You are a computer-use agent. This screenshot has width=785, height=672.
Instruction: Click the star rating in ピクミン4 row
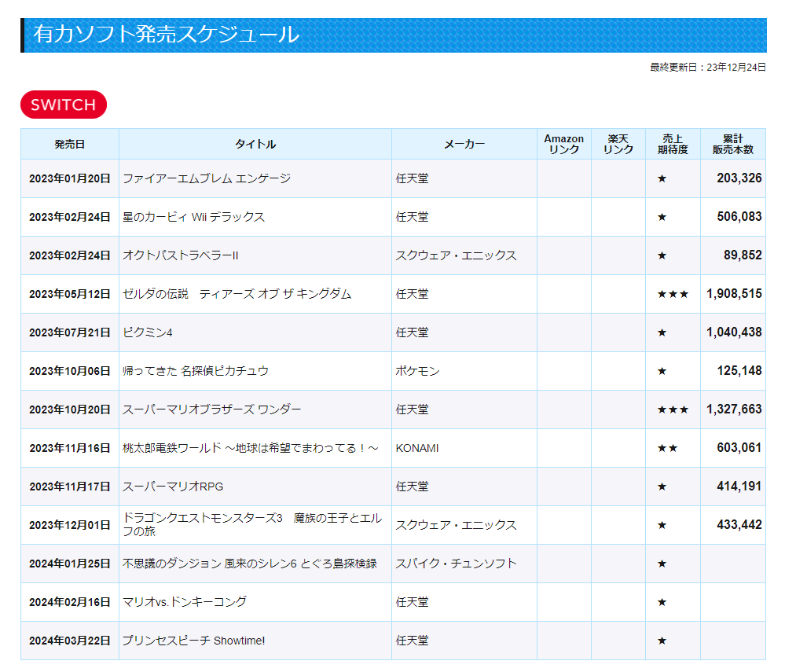click(x=662, y=332)
